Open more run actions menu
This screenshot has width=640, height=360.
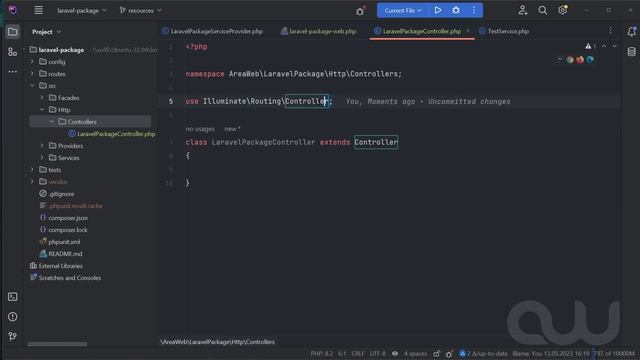click(473, 10)
